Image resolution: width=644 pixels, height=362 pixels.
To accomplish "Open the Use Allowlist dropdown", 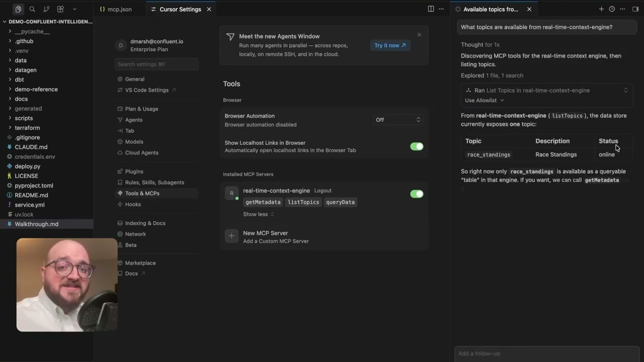I will [484, 100].
